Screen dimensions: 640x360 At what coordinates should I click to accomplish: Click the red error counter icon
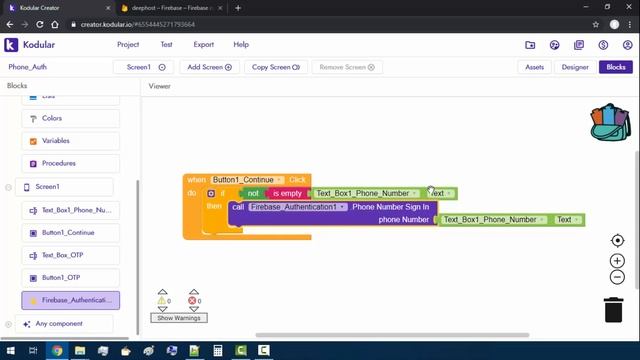(x=192, y=301)
